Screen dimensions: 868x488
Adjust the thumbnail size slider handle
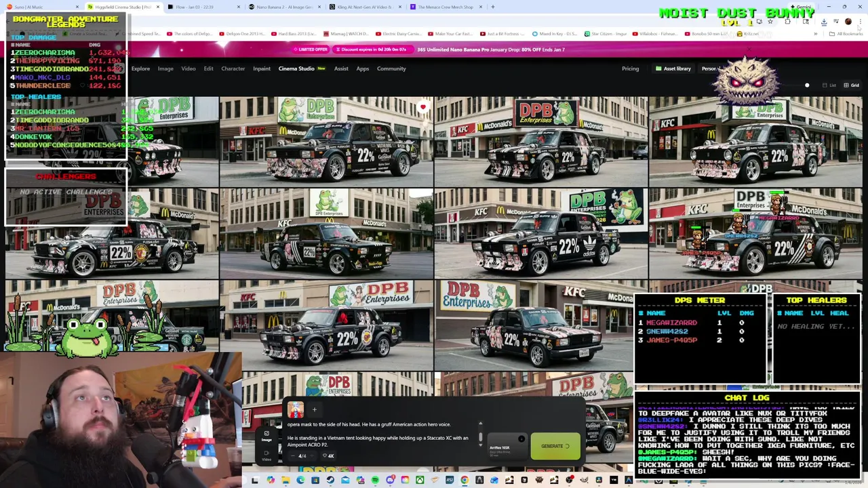[x=807, y=85]
